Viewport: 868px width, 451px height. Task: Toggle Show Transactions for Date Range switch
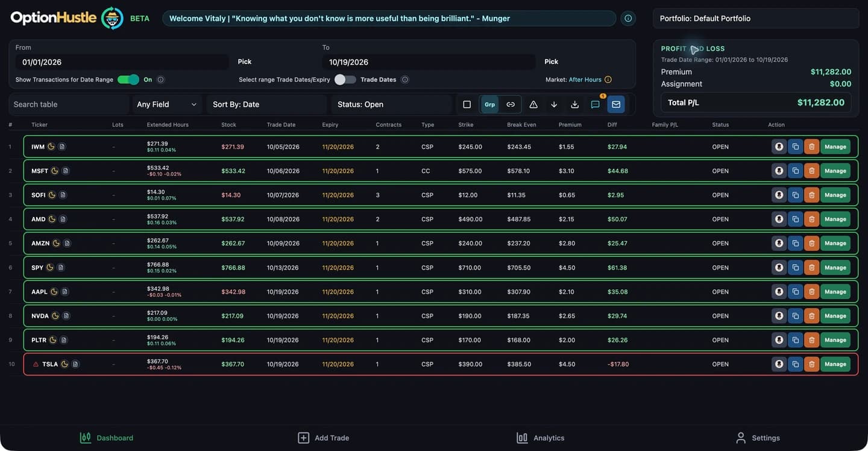(128, 80)
